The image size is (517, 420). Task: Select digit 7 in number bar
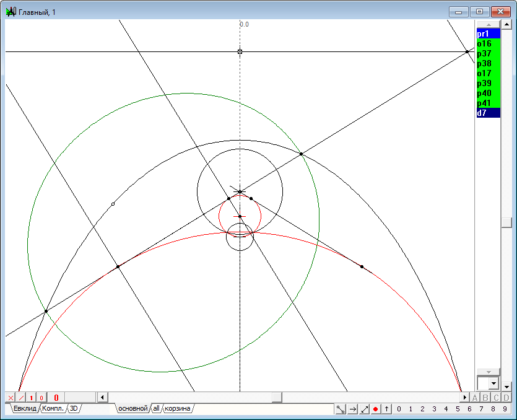click(481, 409)
